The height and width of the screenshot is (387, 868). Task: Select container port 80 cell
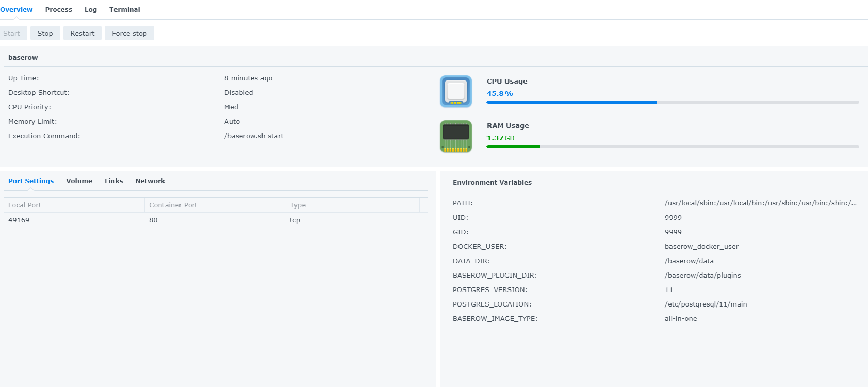coord(153,220)
